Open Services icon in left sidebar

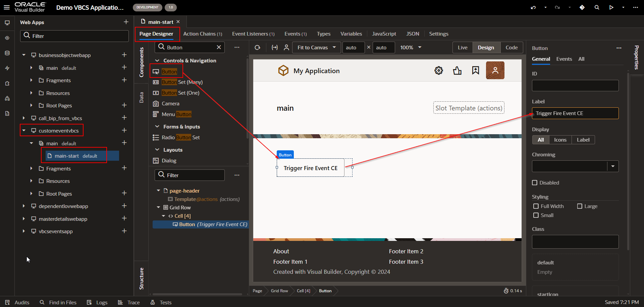pyautogui.click(x=7, y=38)
